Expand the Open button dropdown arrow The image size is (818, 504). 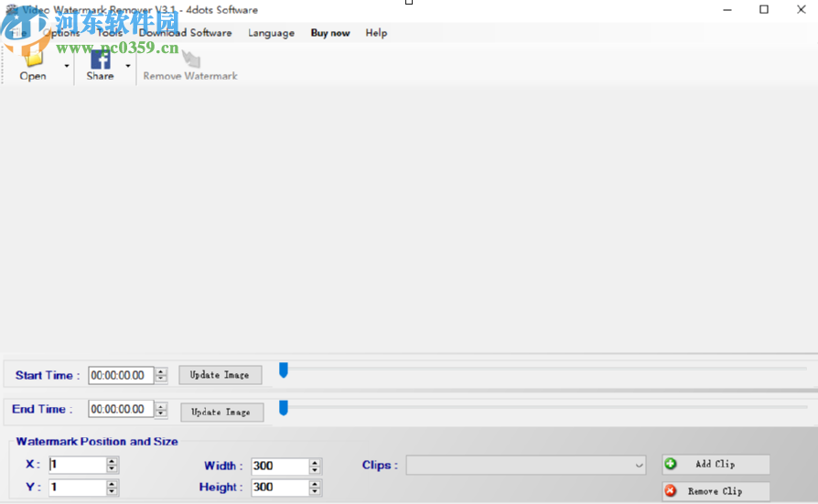pos(67,66)
